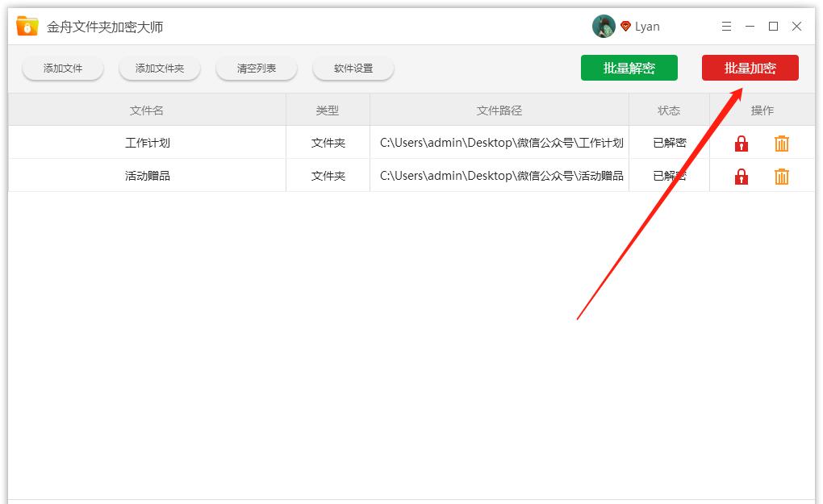Click the trash icon to remove 活动赠品

781,175
